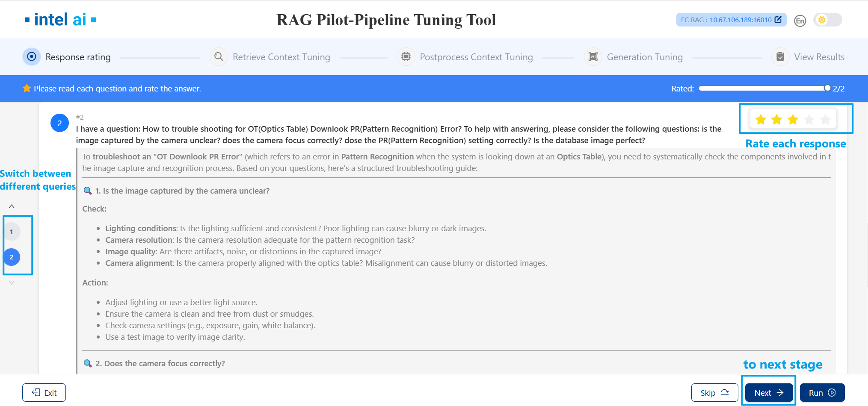
Task: Click the Postprocess Context Tuning chip icon
Action: (x=406, y=57)
